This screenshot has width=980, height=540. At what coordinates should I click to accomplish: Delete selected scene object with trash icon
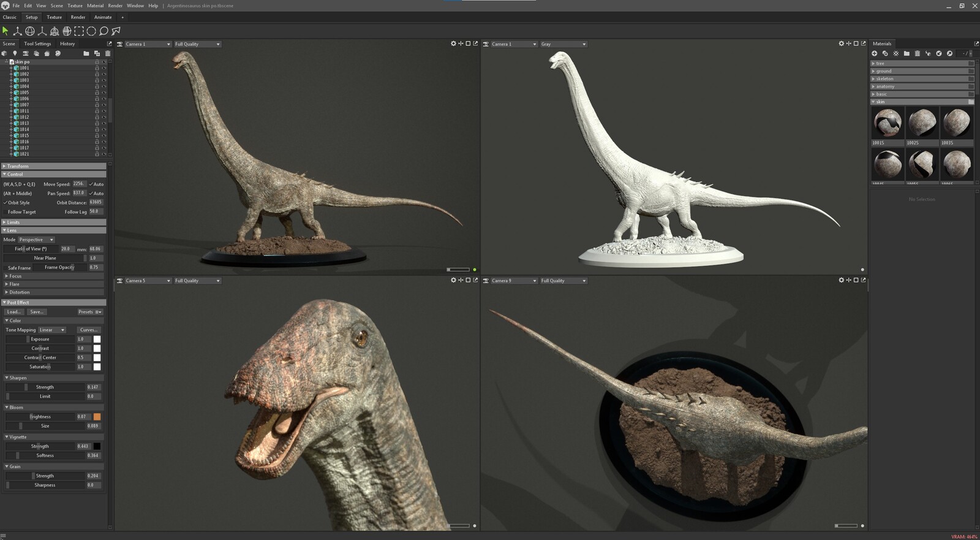pos(107,53)
